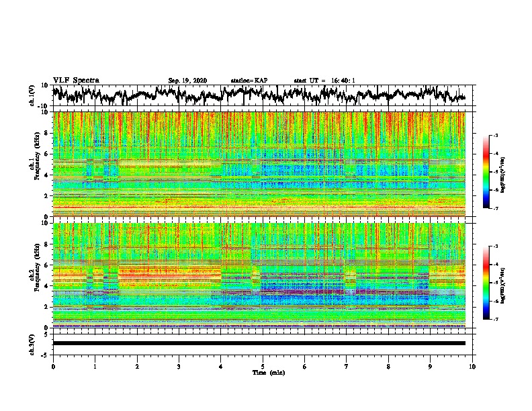The height and width of the screenshot is (411, 532).
Task: Click the -7 label on the ch.2 colorbar
Action: (495, 319)
